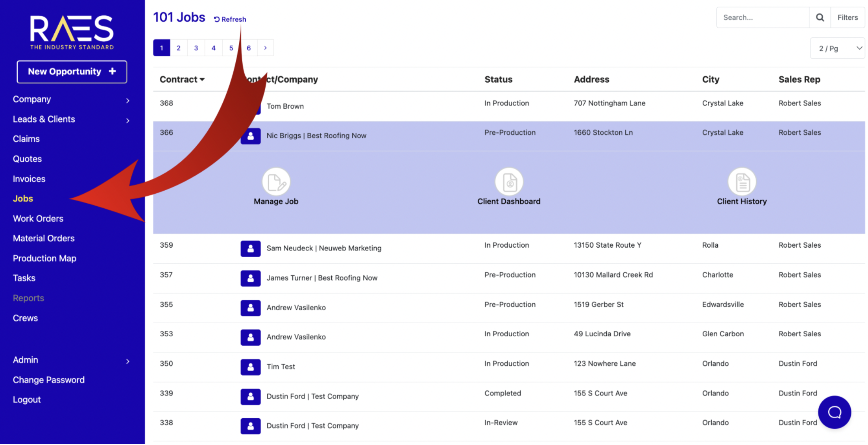Image resolution: width=868 pixels, height=445 pixels.
Task: Open the Client History icon
Action: 742,182
